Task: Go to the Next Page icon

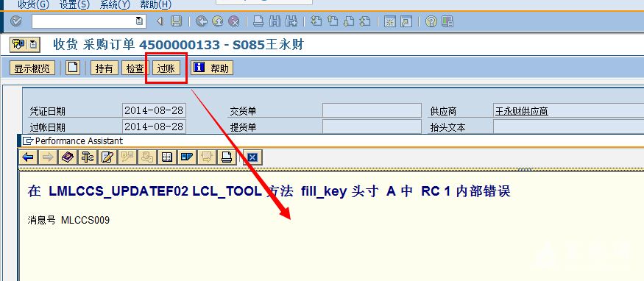Action: point(348,21)
